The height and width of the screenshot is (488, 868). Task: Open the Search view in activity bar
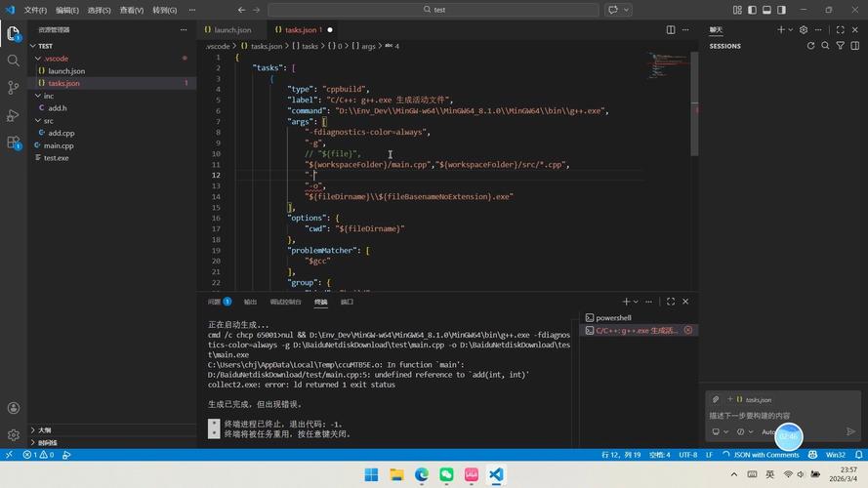point(14,61)
